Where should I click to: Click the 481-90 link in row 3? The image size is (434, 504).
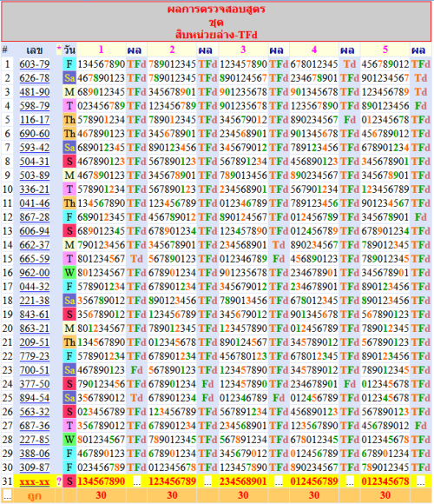(x=35, y=92)
